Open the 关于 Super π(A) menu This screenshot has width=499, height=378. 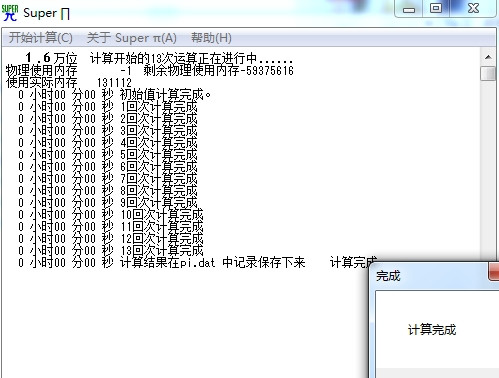132,37
